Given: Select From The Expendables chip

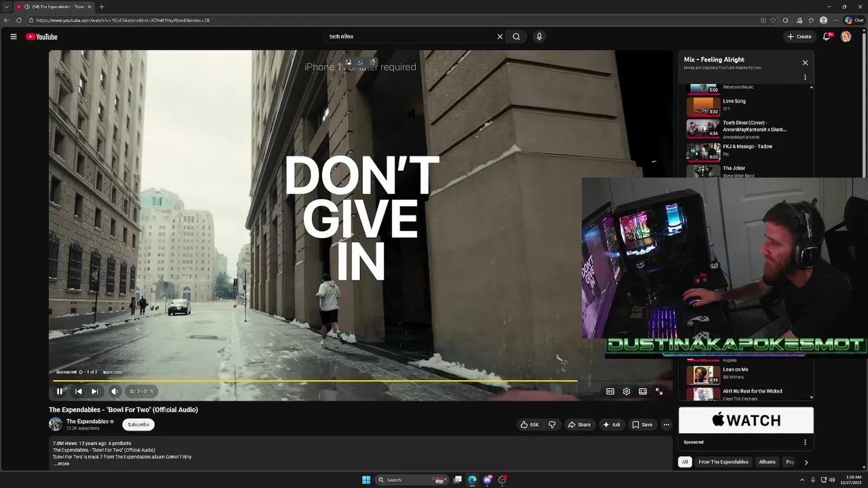Looking at the screenshot, I should coord(724,462).
